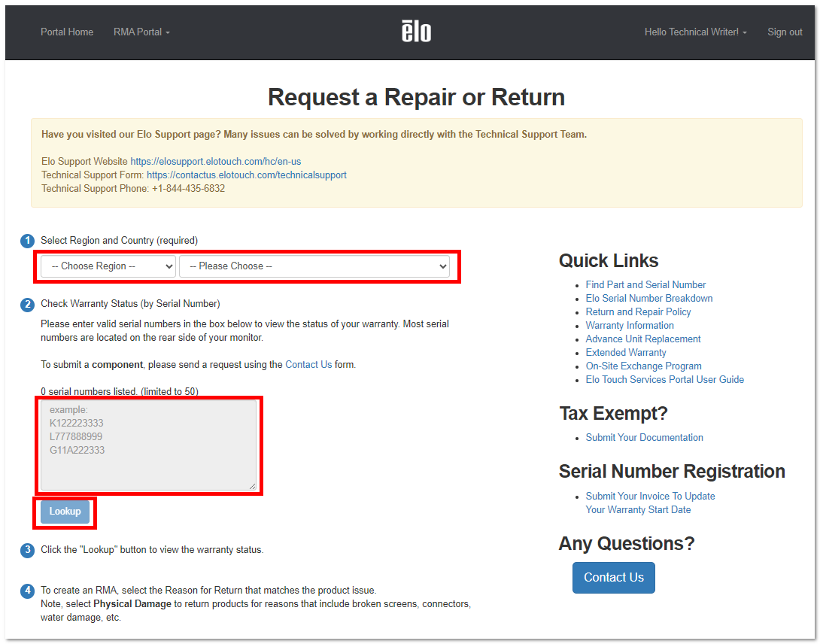Open the Portal Home page
The height and width of the screenshot is (644, 820).
click(x=67, y=32)
